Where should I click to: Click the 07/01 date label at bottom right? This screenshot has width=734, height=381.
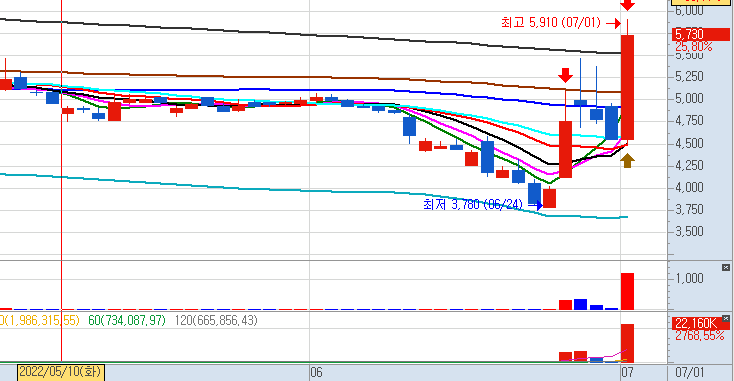(x=690, y=373)
